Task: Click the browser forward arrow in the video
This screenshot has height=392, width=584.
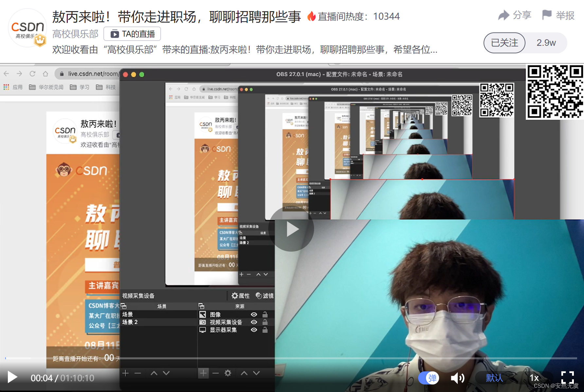Action: tap(19, 74)
